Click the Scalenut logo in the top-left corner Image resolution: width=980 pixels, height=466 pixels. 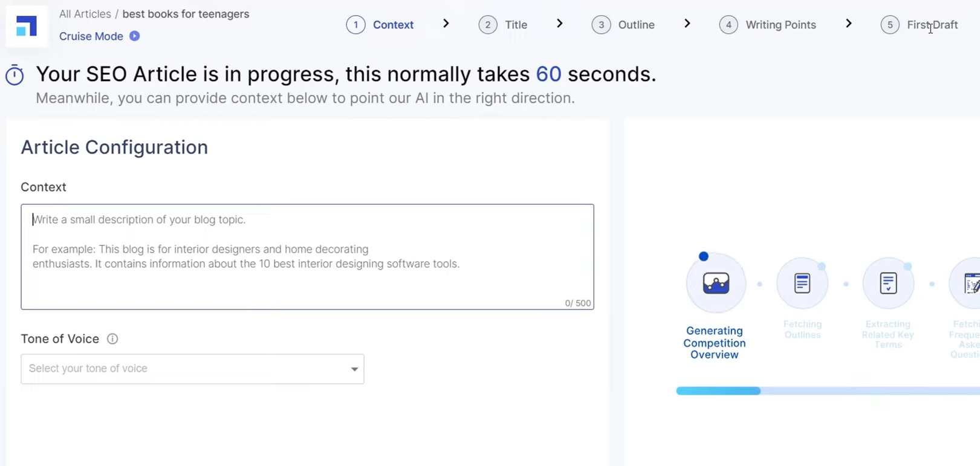[x=27, y=25]
